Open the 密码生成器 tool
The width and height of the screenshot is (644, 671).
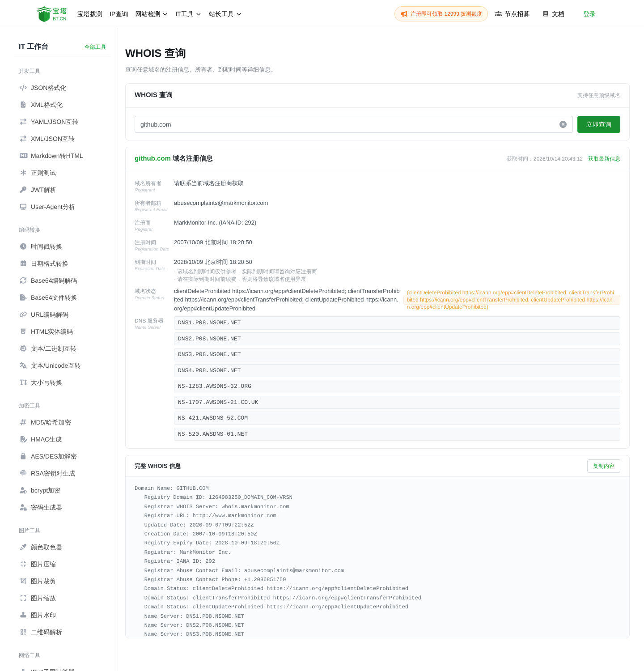[47, 507]
